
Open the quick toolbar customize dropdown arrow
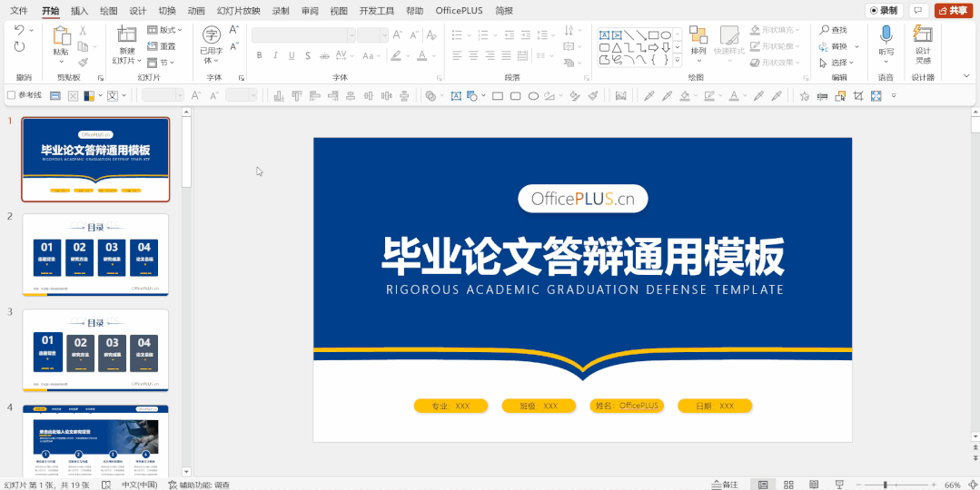tap(894, 96)
